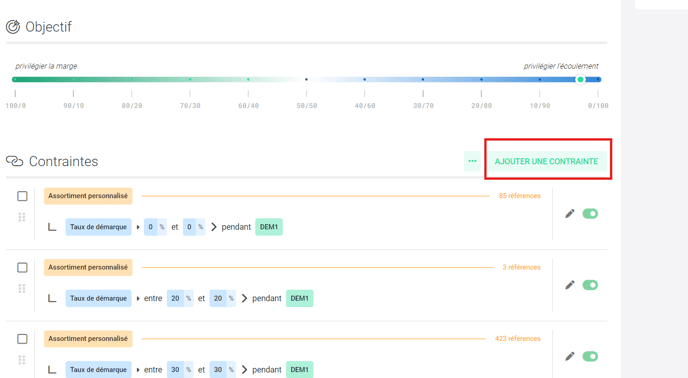Click DEM1 tag in 3 références row

[x=300, y=299]
